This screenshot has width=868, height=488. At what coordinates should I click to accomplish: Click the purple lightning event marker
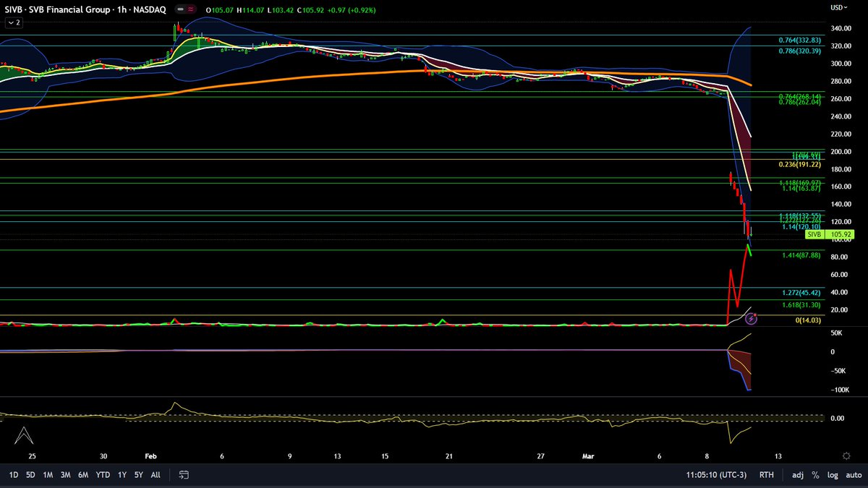751,318
